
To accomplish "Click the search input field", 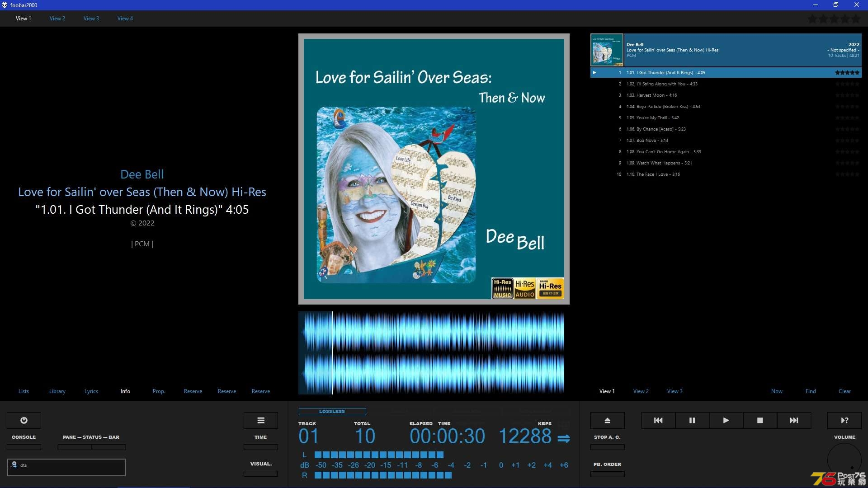I will pos(66,467).
